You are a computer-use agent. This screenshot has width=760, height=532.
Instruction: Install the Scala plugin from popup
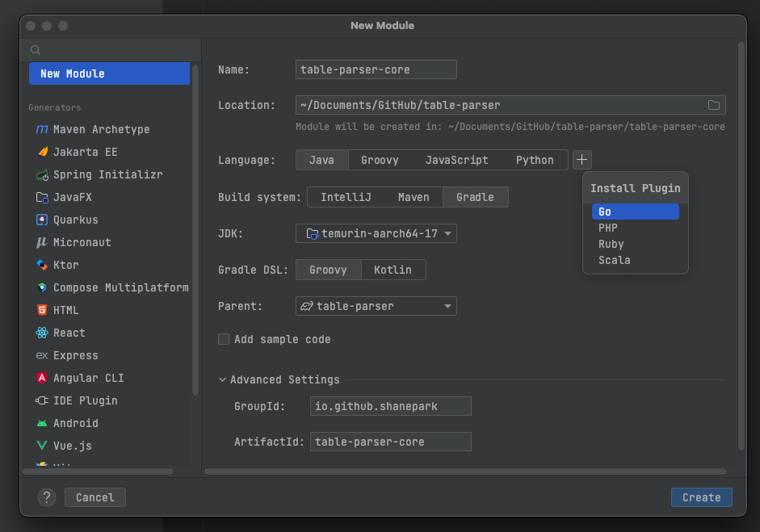point(635,260)
